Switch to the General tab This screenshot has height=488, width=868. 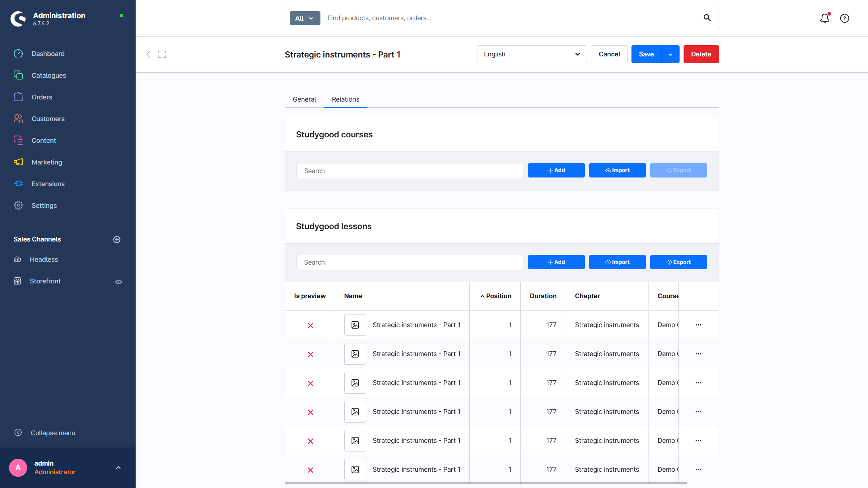304,99
